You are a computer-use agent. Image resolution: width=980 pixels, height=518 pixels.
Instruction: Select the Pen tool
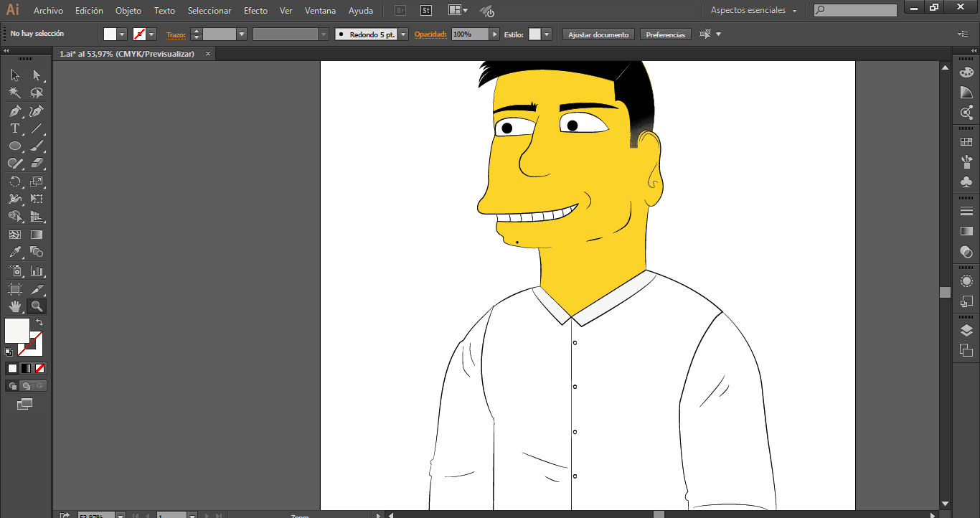click(14, 111)
